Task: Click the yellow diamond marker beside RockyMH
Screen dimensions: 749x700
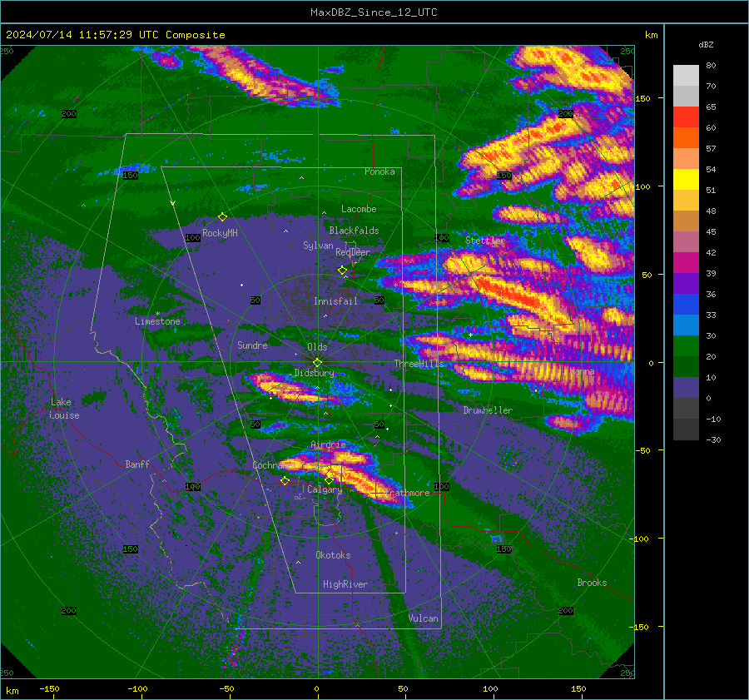Action: pyautogui.click(x=222, y=217)
